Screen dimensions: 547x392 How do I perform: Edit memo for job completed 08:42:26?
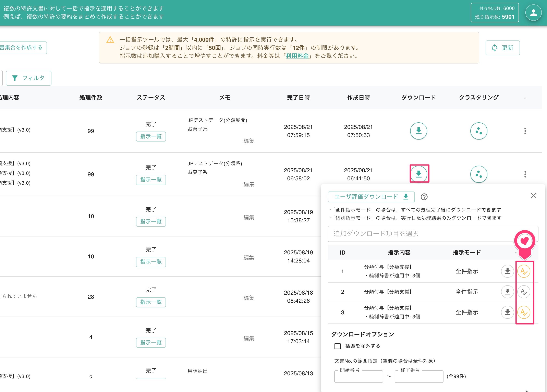249,298
